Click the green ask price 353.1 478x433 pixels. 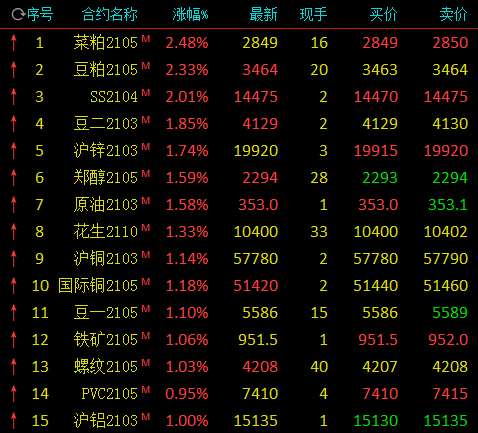pos(448,205)
